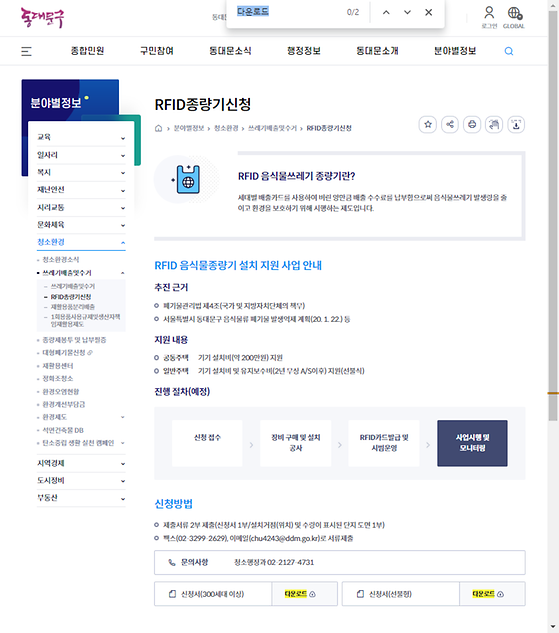Close the find-in-page bar
The width and height of the screenshot is (559, 633).
click(x=429, y=12)
